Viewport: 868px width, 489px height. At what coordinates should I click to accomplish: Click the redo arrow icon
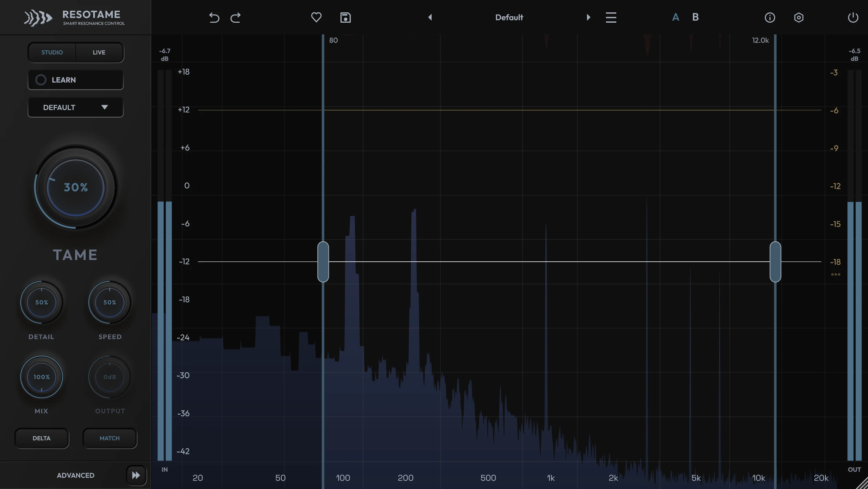[x=236, y=17]
